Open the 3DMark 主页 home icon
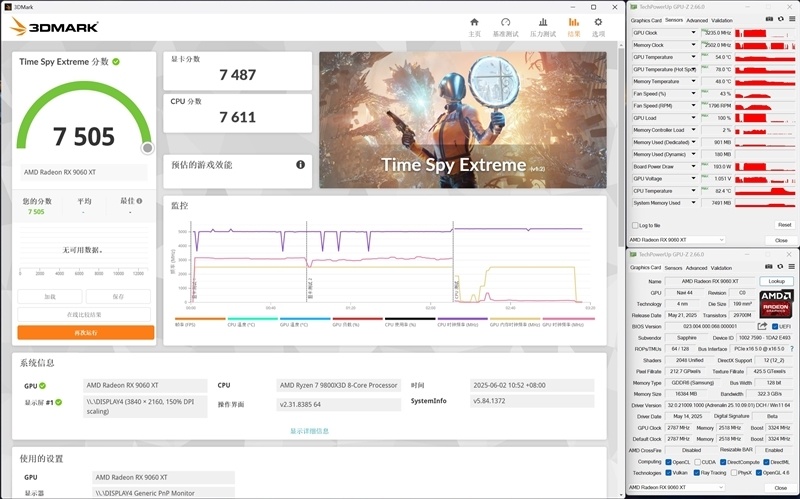Screen dimensions: 800x499 click(x=474, y=22)
